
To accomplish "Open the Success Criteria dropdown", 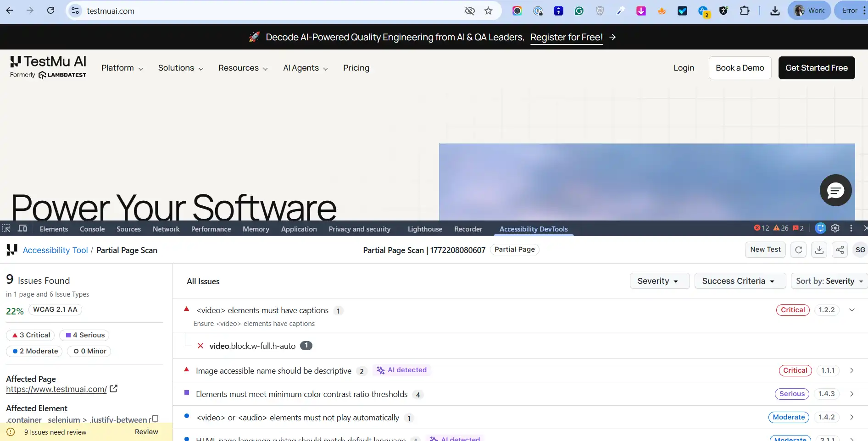I will [740, 281].
